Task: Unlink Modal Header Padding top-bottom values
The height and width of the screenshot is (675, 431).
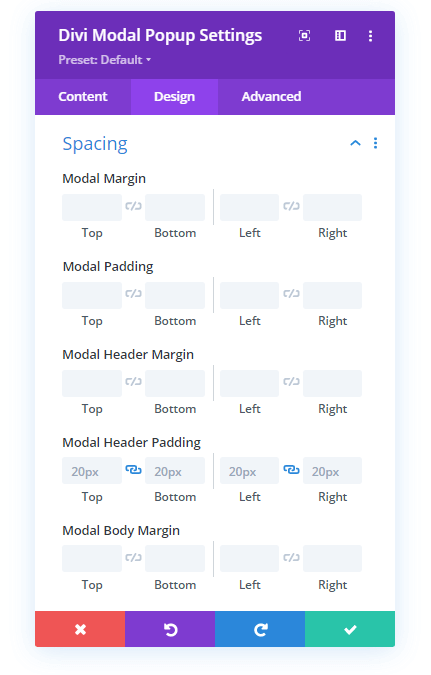Action: (133, 469)
